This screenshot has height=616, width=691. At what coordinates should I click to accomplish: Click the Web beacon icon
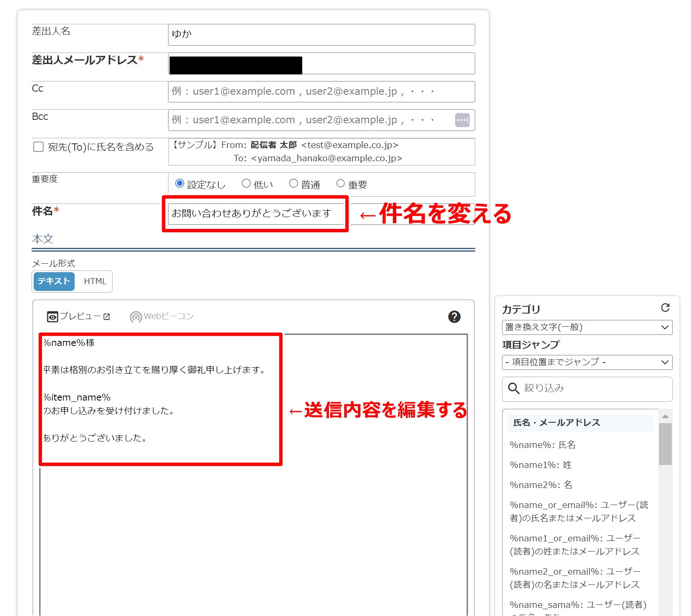point(136,317)
